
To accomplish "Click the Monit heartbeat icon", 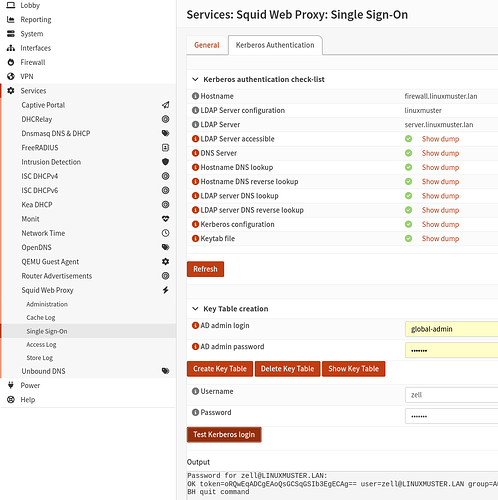I will [x=165, y=219].
